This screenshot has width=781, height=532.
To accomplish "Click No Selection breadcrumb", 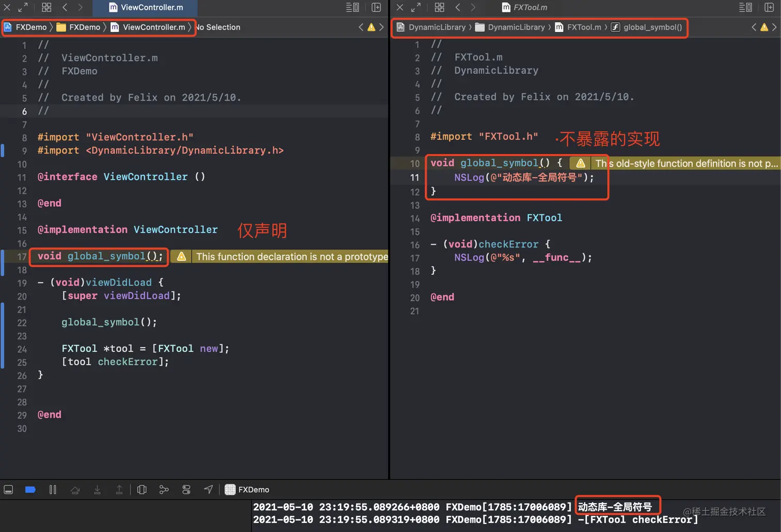I will [x=218, y=27].
